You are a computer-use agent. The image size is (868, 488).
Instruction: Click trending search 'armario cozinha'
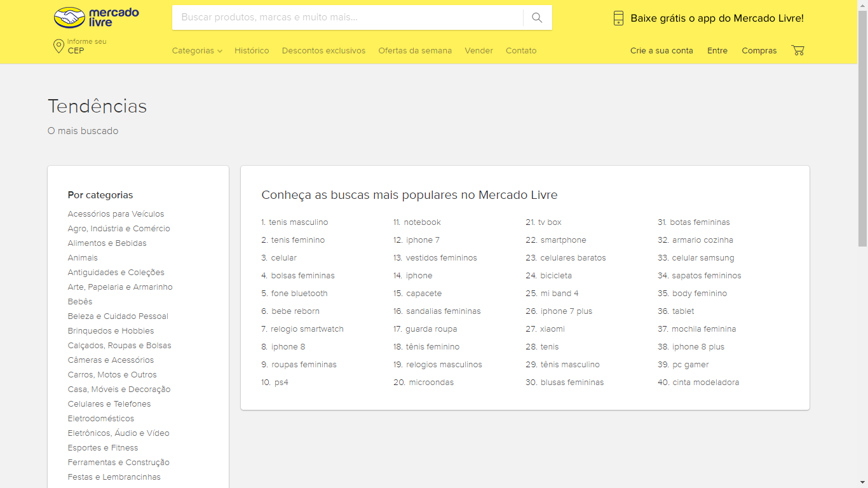click(703, 240)
